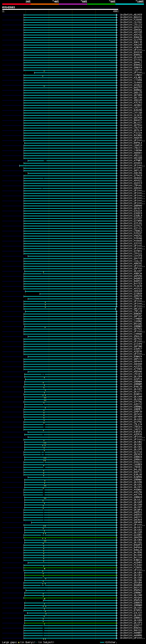Select hit label UniRef100_B4N128

point(131,550)
